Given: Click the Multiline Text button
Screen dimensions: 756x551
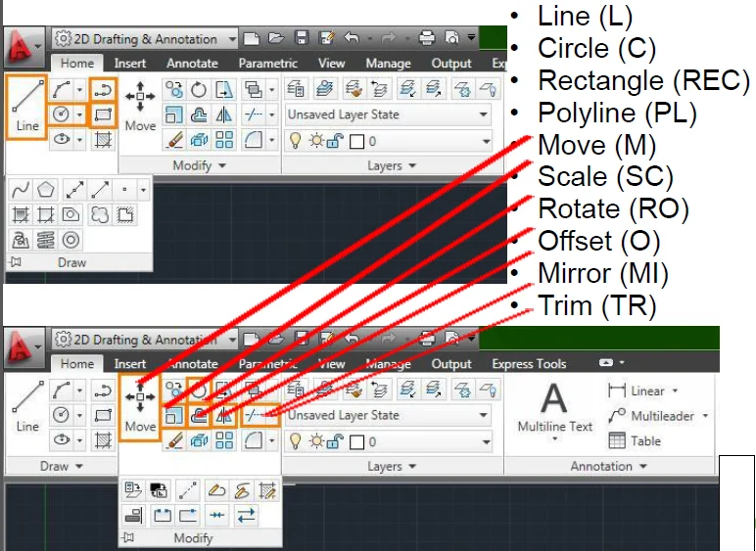Looking at the screenshot, I should [554, 412].
